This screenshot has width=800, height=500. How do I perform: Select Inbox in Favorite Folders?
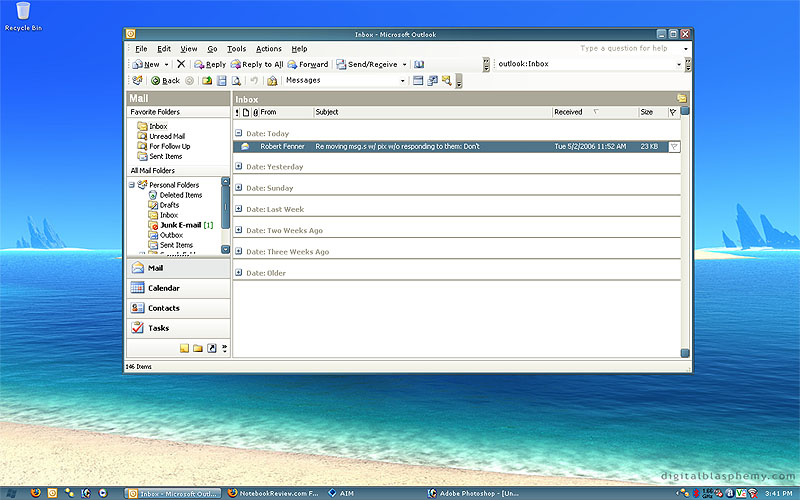(152, 126)
